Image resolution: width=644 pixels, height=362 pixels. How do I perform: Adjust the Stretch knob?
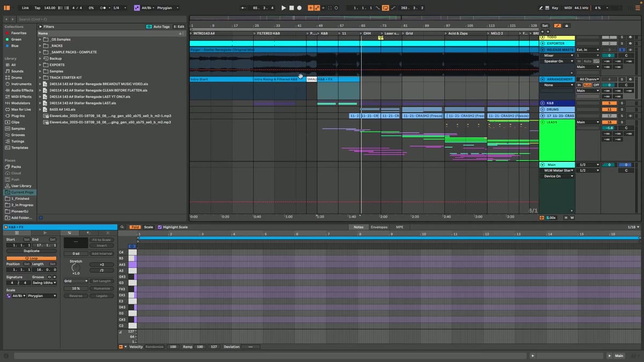[76, 267]
